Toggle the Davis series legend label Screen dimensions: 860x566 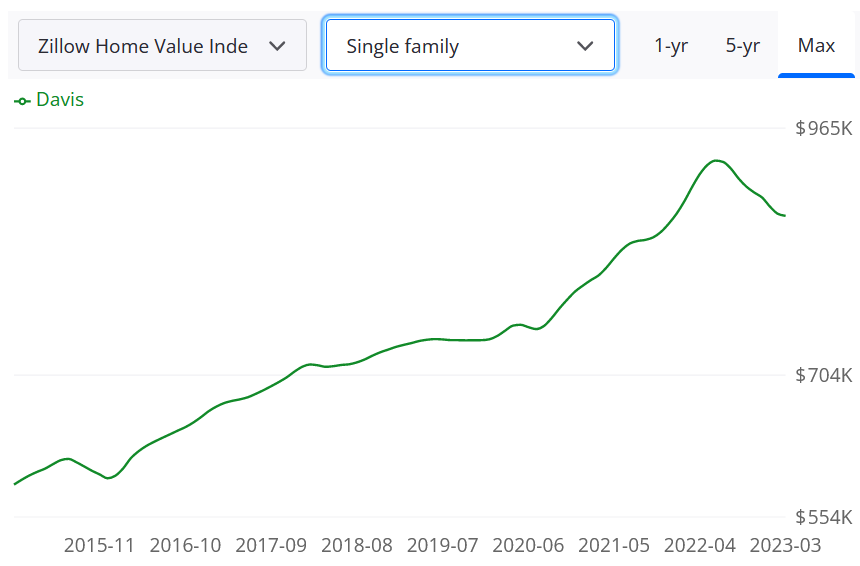click(60, 100)
